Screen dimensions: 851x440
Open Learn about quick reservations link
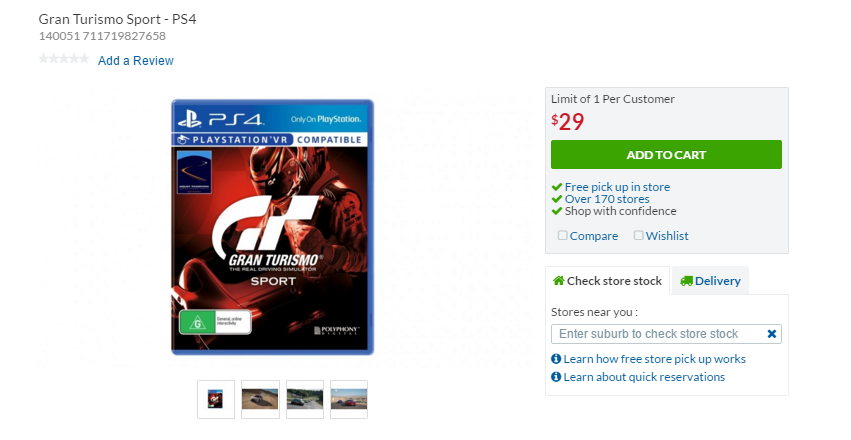point(644,377)
